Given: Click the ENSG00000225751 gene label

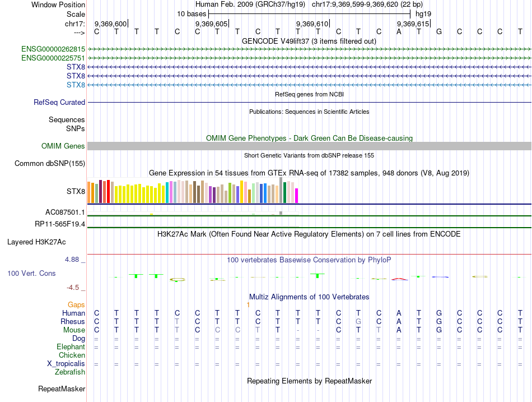Looking at the screenshot, I should [x=53, y=58].
